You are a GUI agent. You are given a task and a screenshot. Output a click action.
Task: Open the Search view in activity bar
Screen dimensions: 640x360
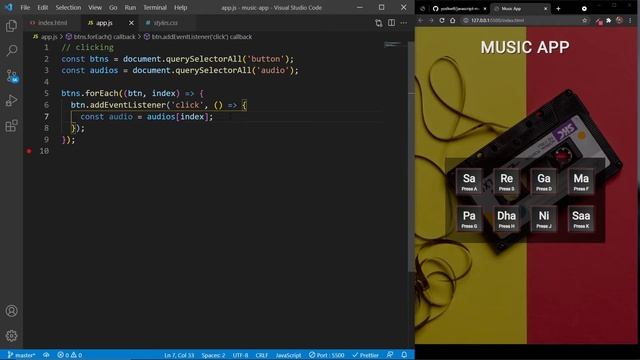[11, 51]
